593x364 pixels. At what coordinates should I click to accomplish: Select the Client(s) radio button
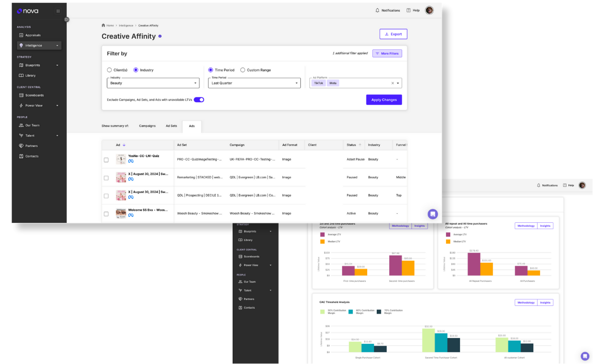[110, 70]
